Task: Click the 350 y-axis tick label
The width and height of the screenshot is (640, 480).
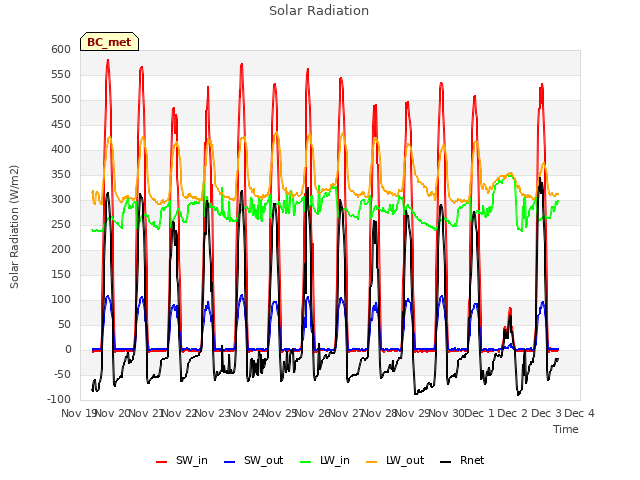Action: click(61, 174)
